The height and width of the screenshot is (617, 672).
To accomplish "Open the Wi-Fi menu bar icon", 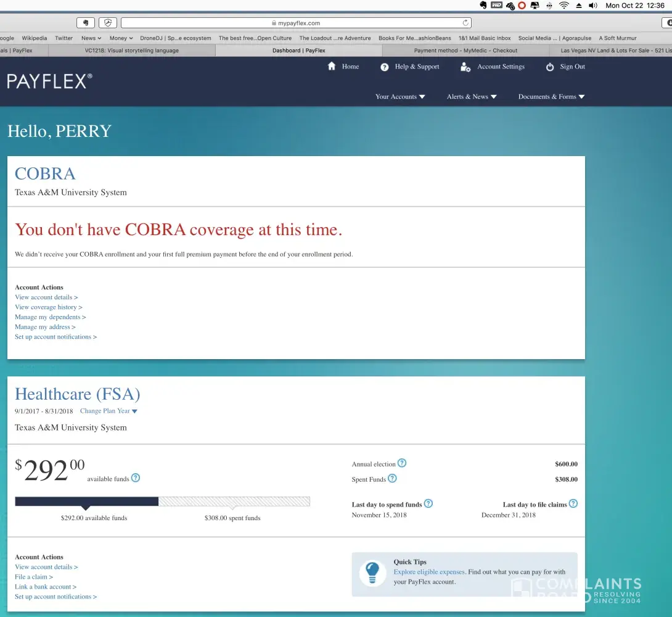I will coord(564,5).
